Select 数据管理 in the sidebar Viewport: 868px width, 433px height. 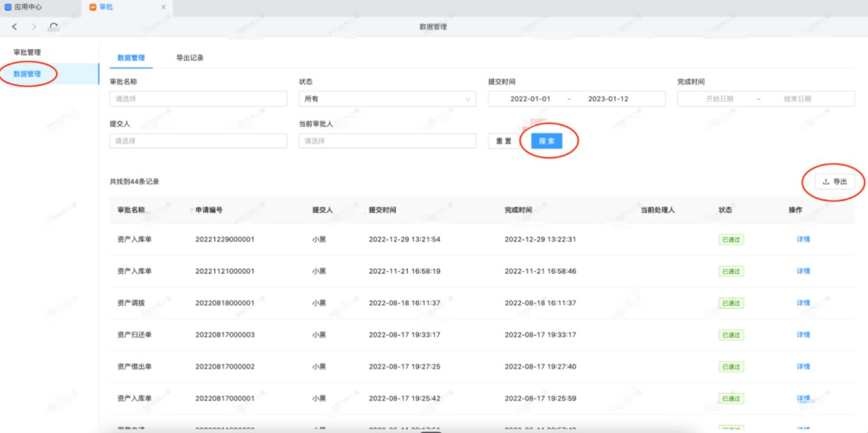click(x=28, y=74)
